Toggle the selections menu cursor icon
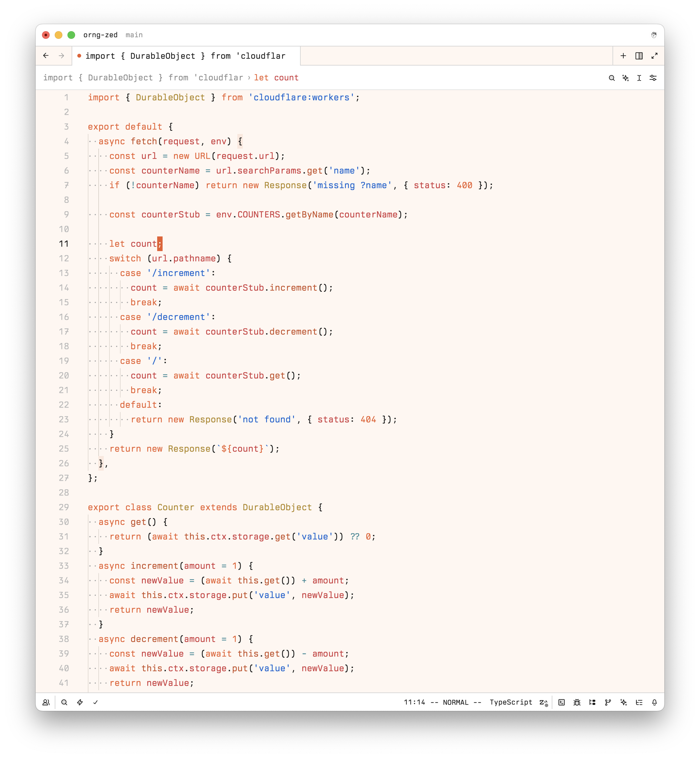 (639, 78)
